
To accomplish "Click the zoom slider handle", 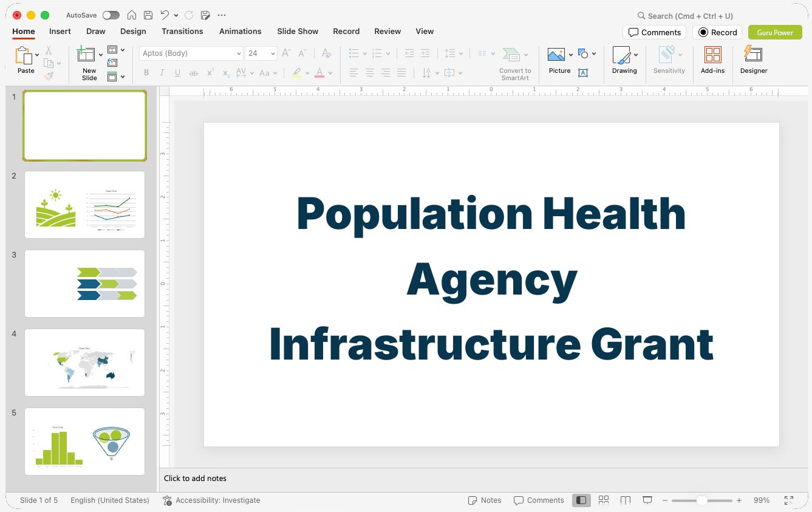I will click(x=701, y=500).
